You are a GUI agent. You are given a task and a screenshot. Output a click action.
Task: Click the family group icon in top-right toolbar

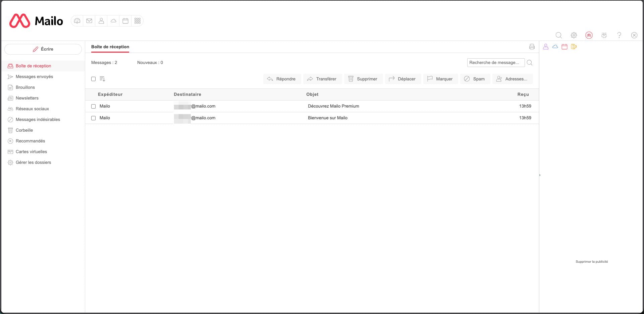tap(604, 35)
